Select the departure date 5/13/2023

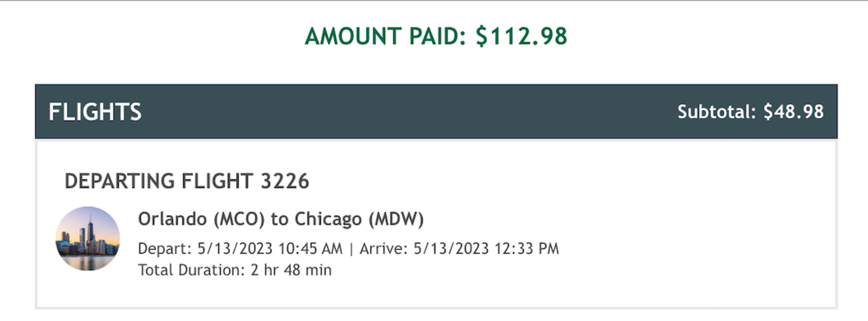point(235,248)
